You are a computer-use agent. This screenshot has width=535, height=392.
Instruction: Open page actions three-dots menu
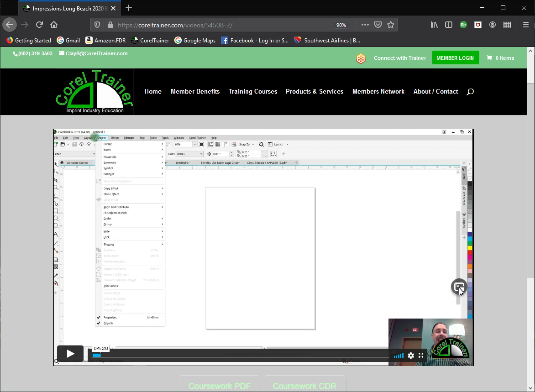pos(365,25)
